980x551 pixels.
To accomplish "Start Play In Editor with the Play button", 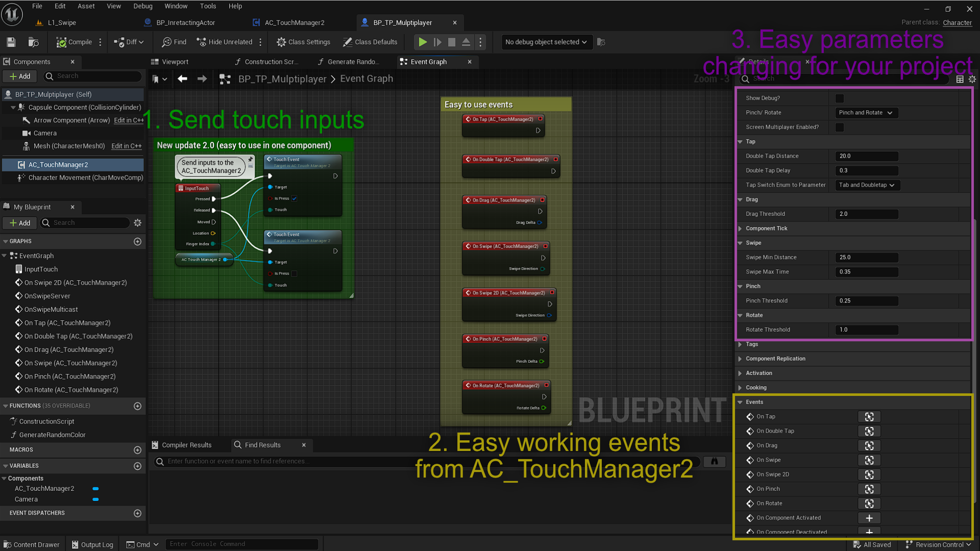I will click(x=422, y=42).
